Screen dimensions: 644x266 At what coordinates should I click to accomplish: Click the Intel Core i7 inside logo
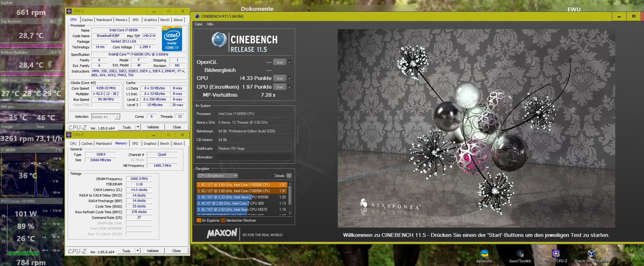(172, 38)
